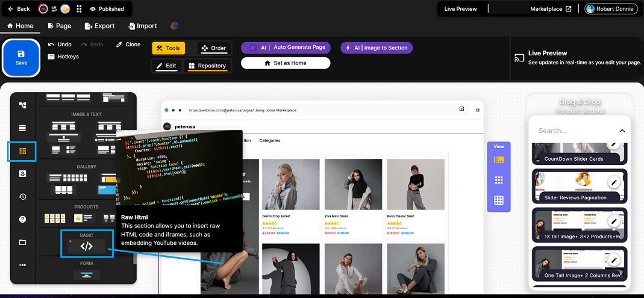Select the Slider Reviews Pagination card
This screenshot has width=644, height=298.
click(580, 186)
